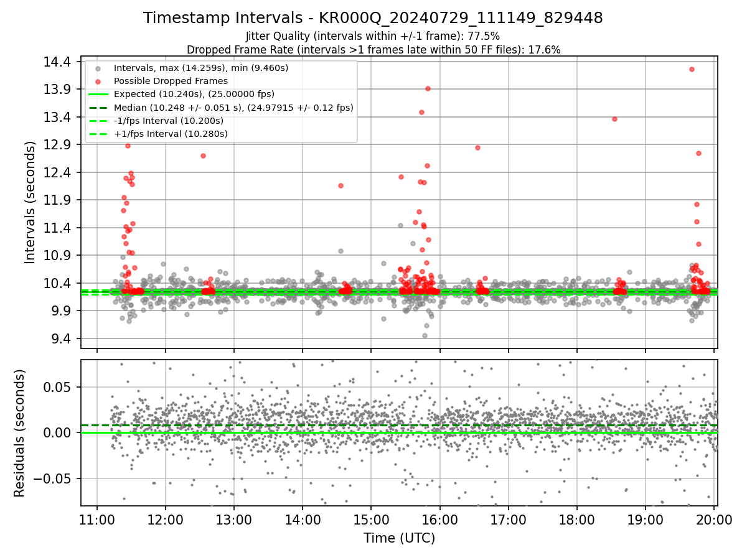Click the "Residuals (seconds)" y-axis label
Screen dimensions: 747x560
click(20, 433)
